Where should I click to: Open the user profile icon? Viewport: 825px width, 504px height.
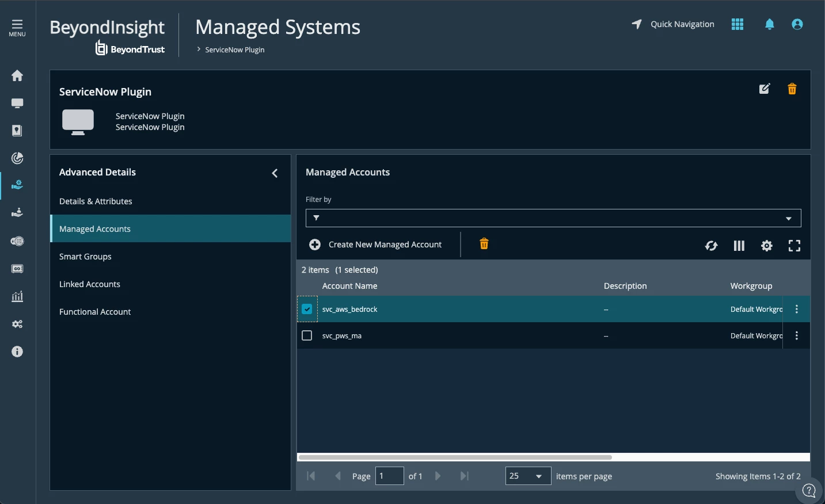[x=797, y=24]
